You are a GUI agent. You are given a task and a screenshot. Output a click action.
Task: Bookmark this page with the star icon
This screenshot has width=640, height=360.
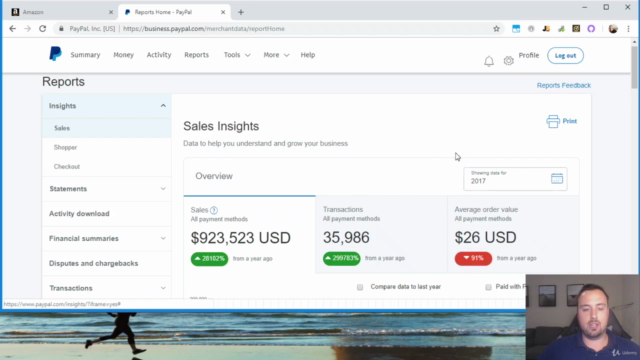tap(496, 29)
